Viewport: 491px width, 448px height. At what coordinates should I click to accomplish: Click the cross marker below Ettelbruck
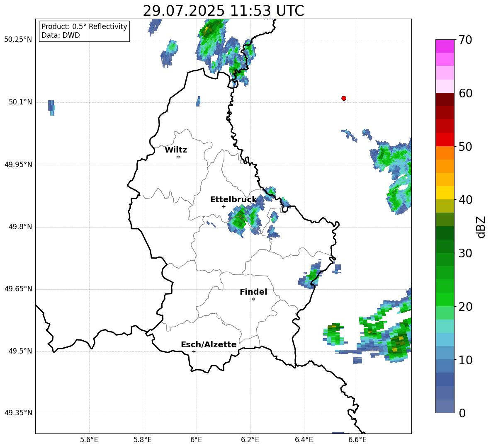(224, 206)
